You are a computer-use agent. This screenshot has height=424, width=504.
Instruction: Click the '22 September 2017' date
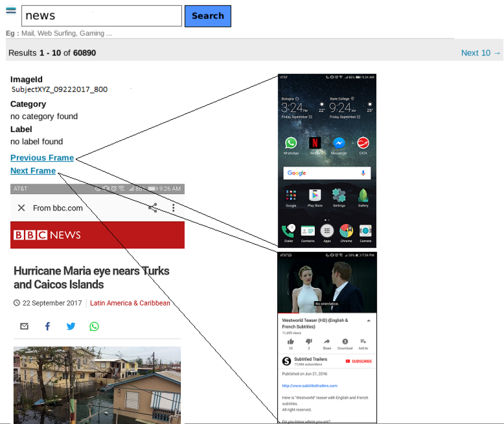tap(52, 303)
